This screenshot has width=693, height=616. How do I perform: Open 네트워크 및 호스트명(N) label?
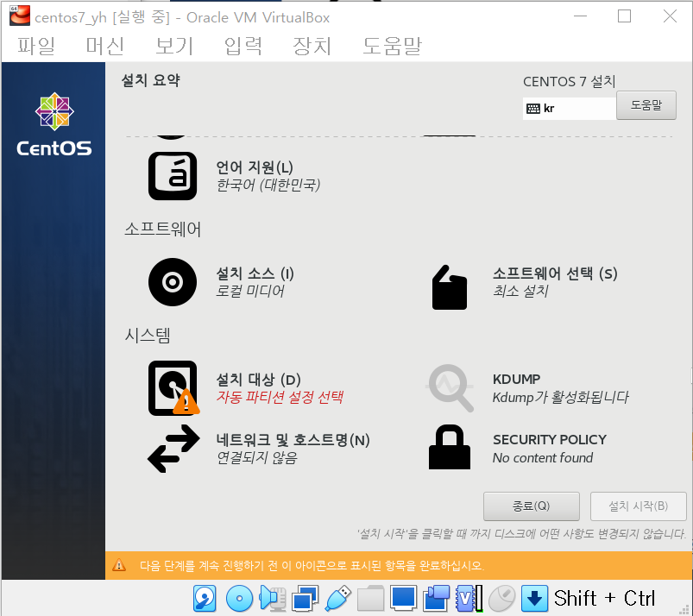(293, 440)
